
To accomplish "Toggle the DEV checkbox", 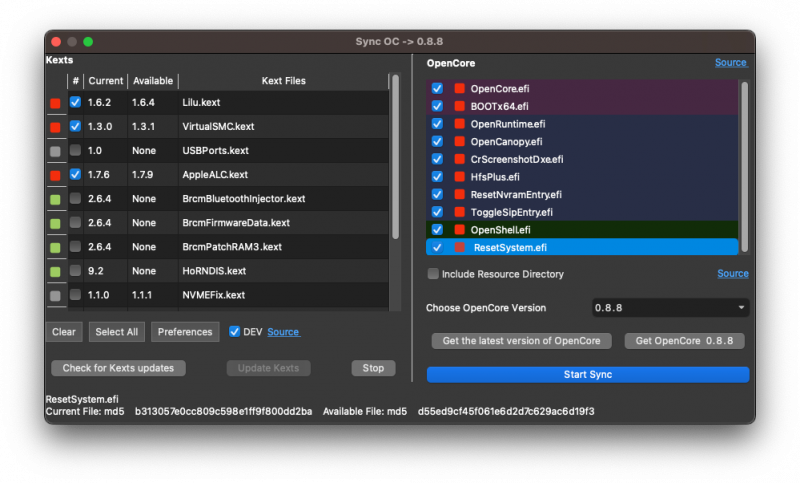I will pyautogui.click(x=234, y=332).
